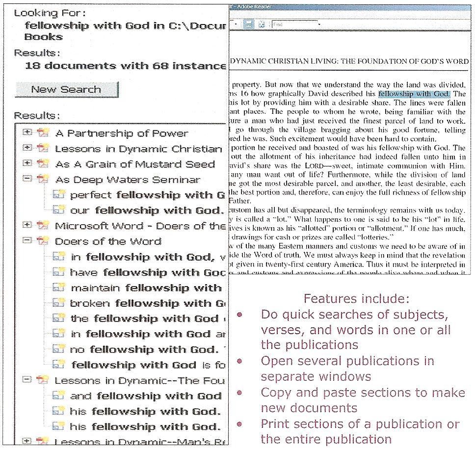The height and width of the screenshot is (451, 476).
Task: Click PDF icon beside Lessons in Dynamic--The Fou
Action: 43,380
